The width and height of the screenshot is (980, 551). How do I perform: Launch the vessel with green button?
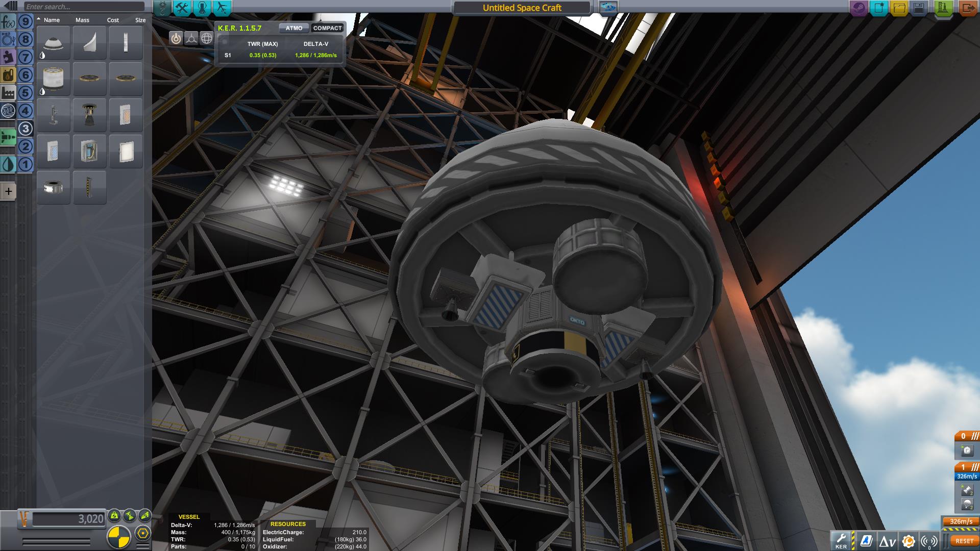(943, 8)
